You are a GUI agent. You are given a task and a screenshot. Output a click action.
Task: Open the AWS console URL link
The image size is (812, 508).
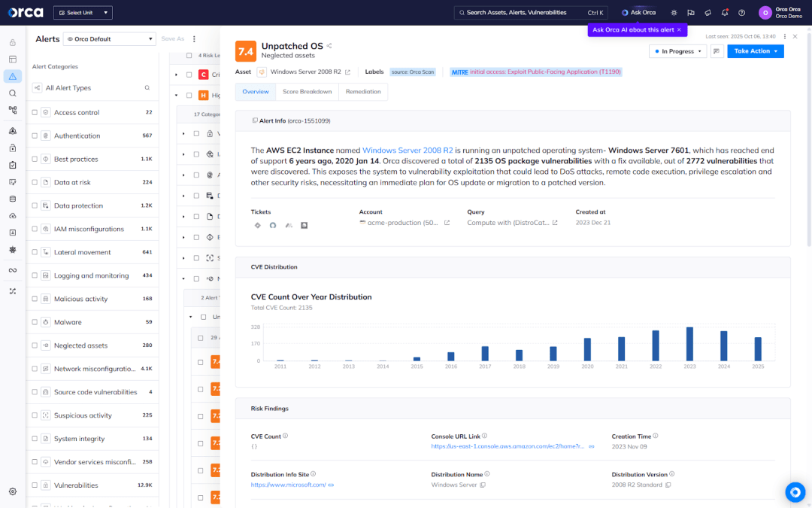[507, 446]
